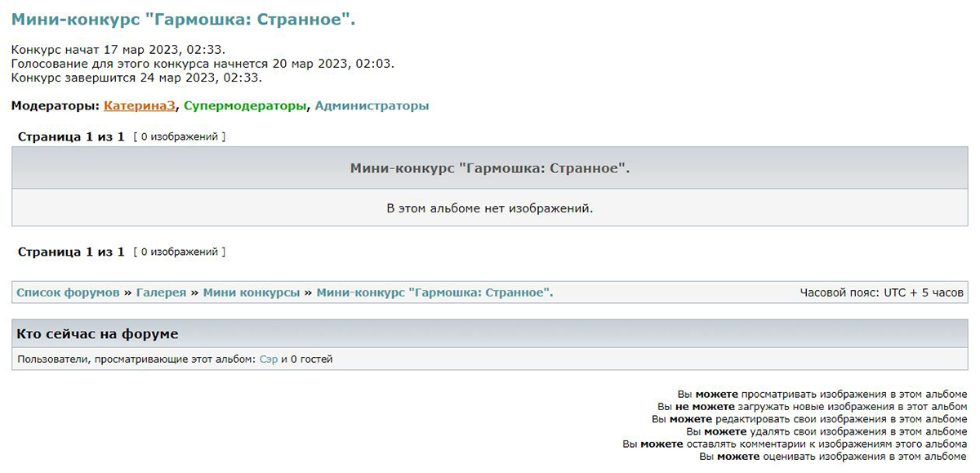The image size is (980, 473).
Task: Click the voting start date line
Action: (203, 64)
